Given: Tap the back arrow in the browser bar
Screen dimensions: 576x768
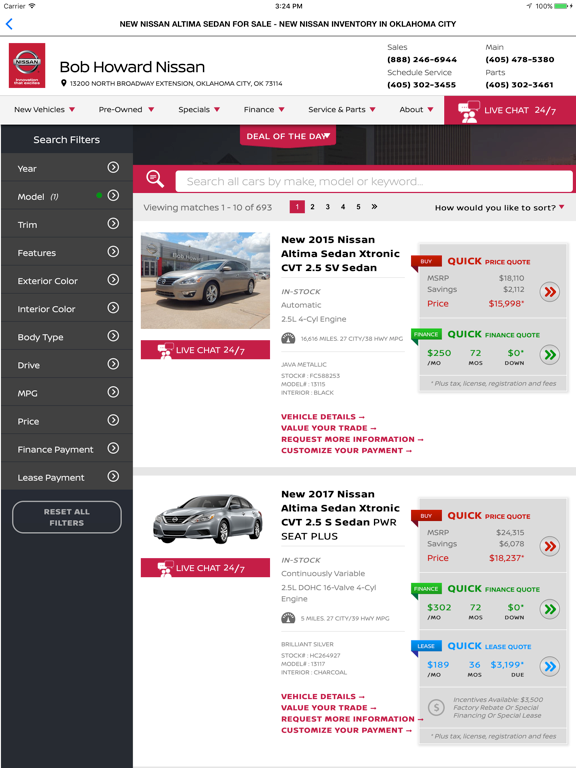Looking at the screenshot, I should pos(9,24).
